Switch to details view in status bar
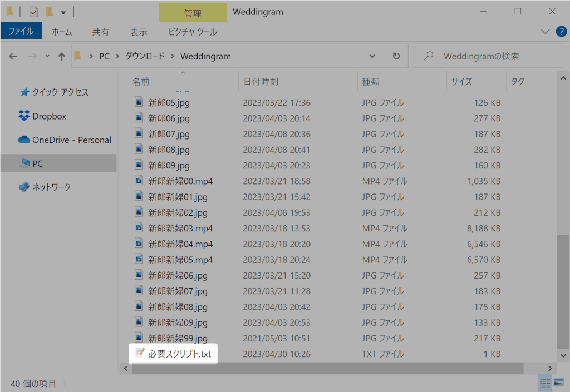This screenshot has width=570, height=392. click(545, 383)
